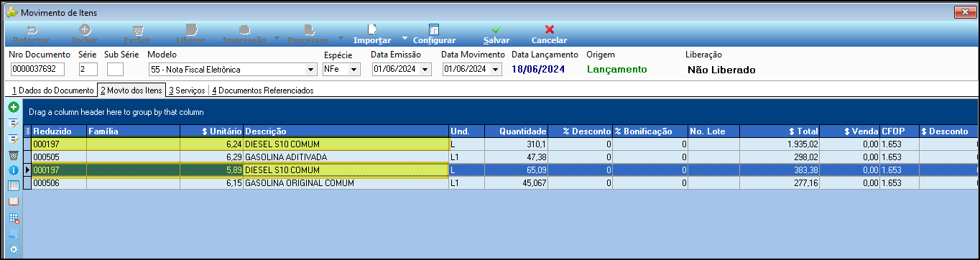Click the quantity 47,38 cell
This screenshot has height=260, width=980.
point(516,157)
